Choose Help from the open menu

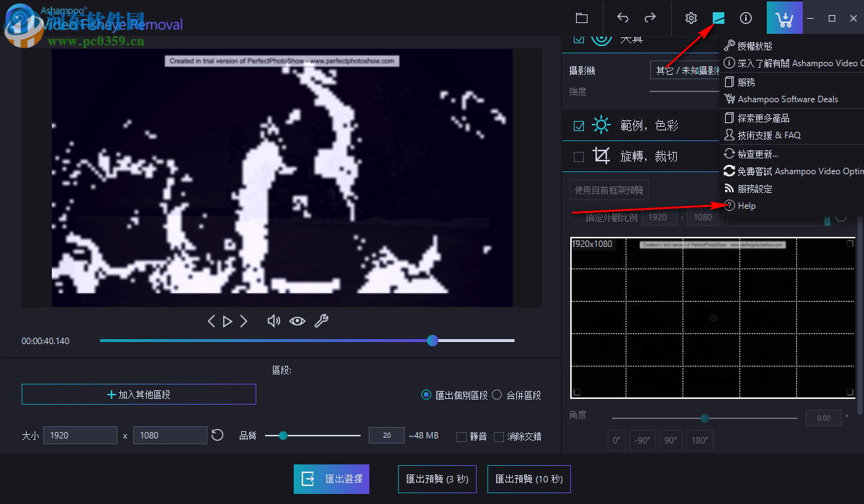(746, 205)
